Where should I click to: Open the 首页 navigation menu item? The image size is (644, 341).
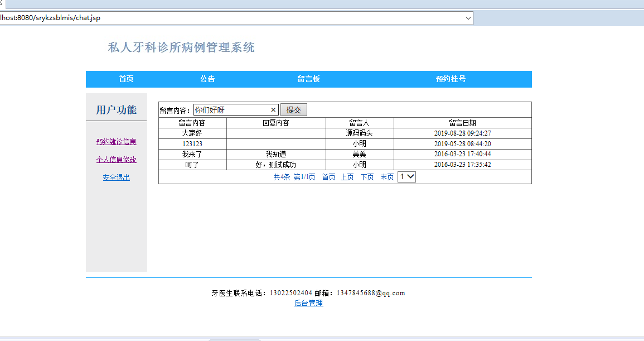pos(125,79)
